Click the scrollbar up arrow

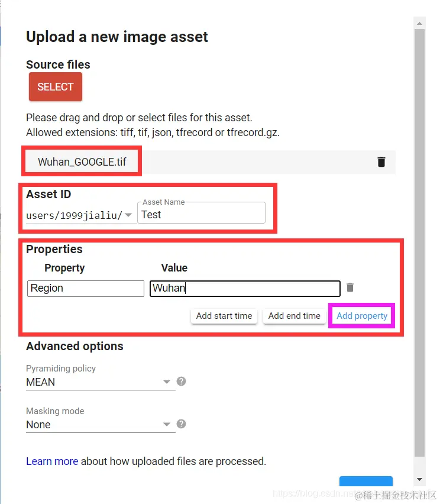(419, 23)
